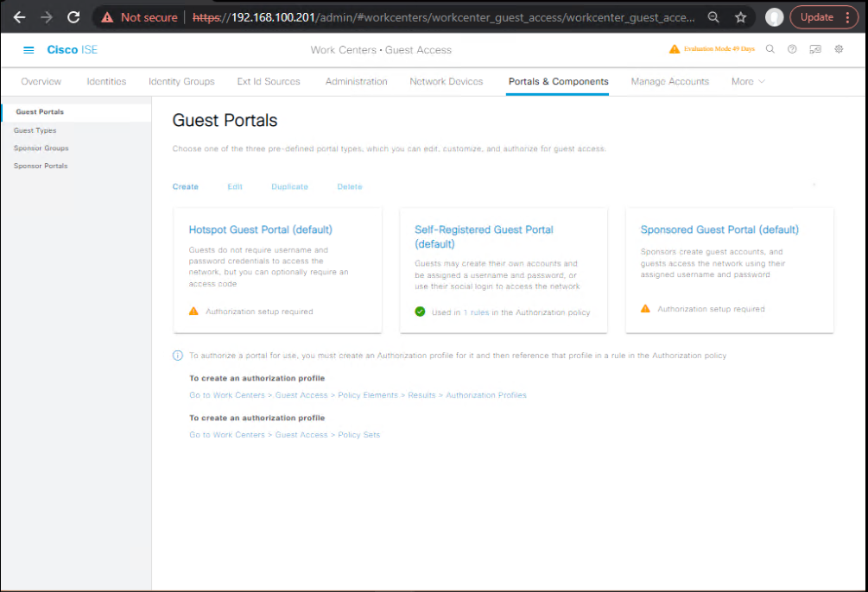The width and height of the screenshot is (868, 592).
Task: Open Hotspot Guest Portal (default)
Action: point(260,230)
